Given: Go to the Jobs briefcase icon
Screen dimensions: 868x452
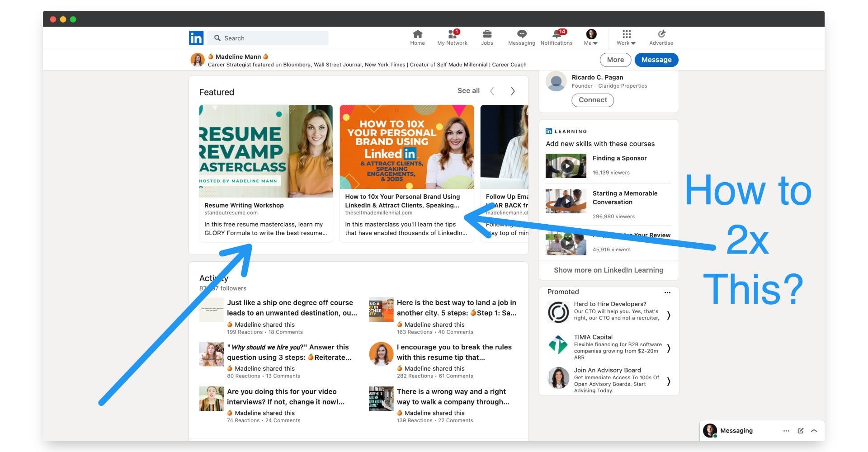Looking at the screenshot, I should tap(487, 34).
